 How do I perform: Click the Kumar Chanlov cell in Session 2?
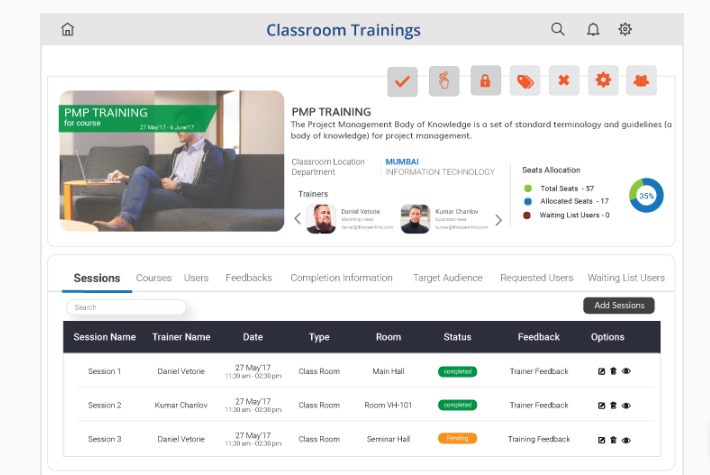click(x=181, y=405)
